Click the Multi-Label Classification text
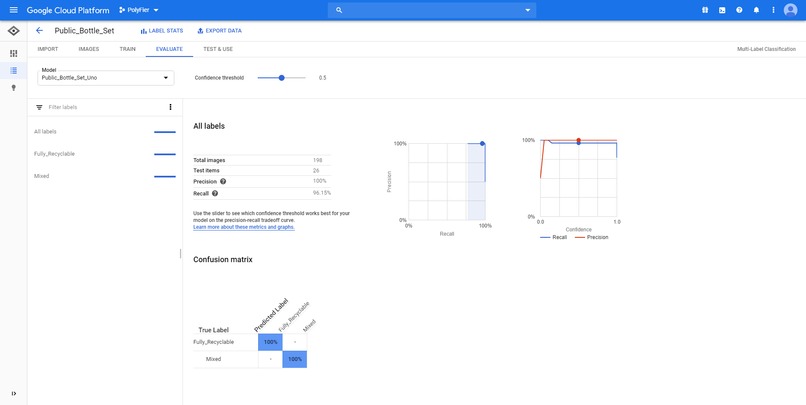The image size is (806, 405). click(766, 49)
